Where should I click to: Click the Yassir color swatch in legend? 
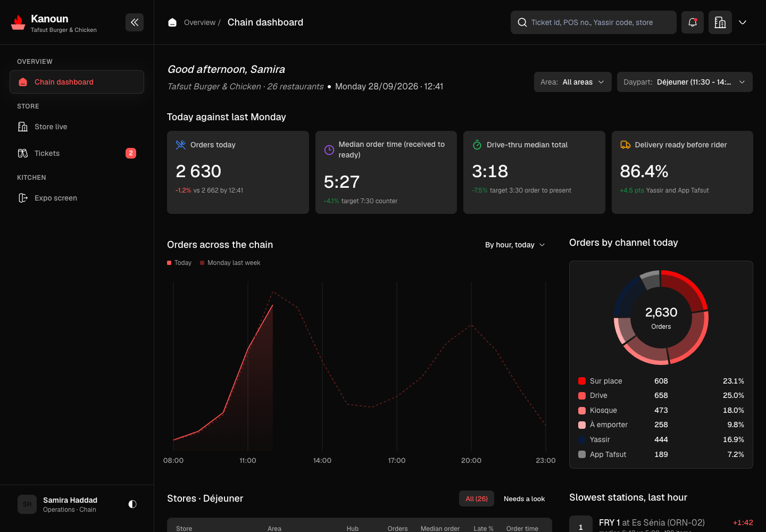582,439
